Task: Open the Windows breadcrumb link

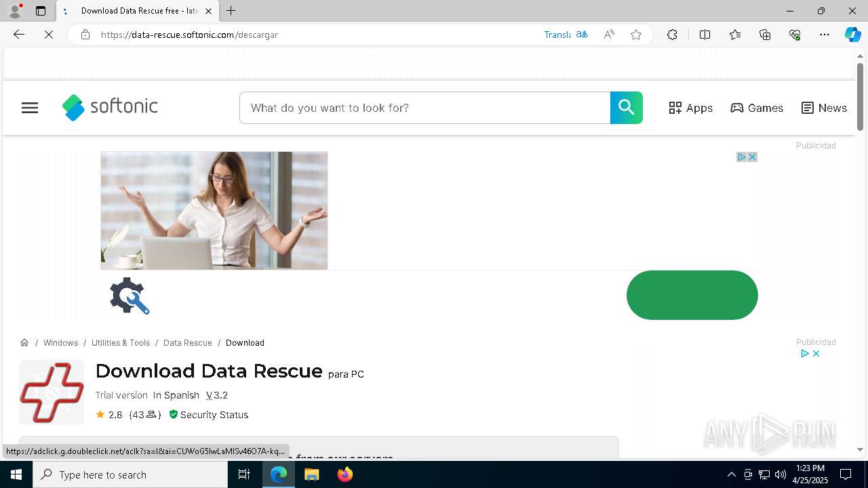Action: point(60,342)
